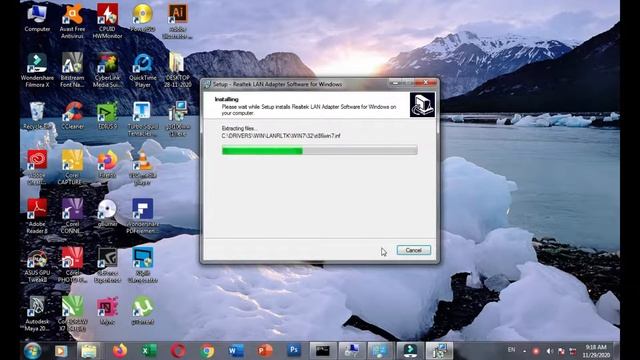Open Bitstream Font Navigator shortcut
The height and width of the screenshot is (360, 640).
(x=72, y=70)
